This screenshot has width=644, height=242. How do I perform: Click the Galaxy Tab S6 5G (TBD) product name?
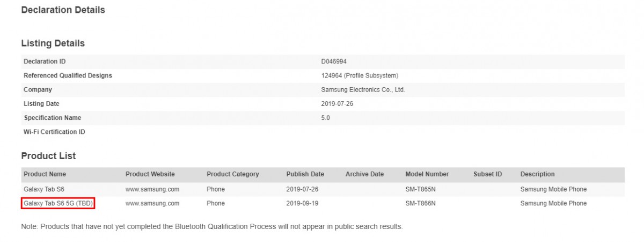coord(59,203)
